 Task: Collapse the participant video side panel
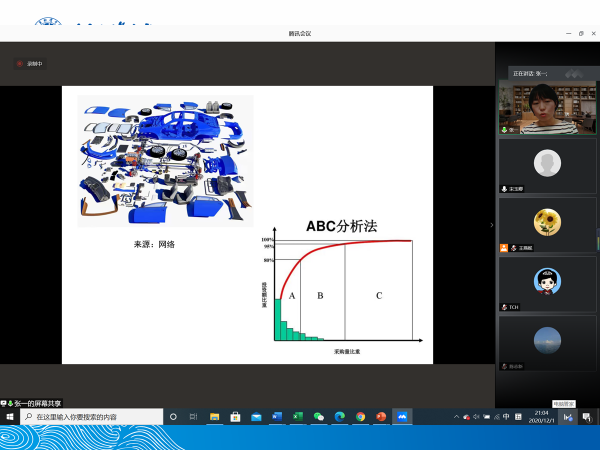point(491,225)
